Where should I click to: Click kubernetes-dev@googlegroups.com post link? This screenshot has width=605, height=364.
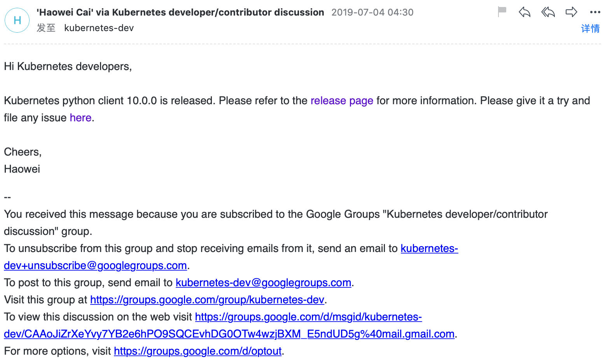(x=263, y=283)
